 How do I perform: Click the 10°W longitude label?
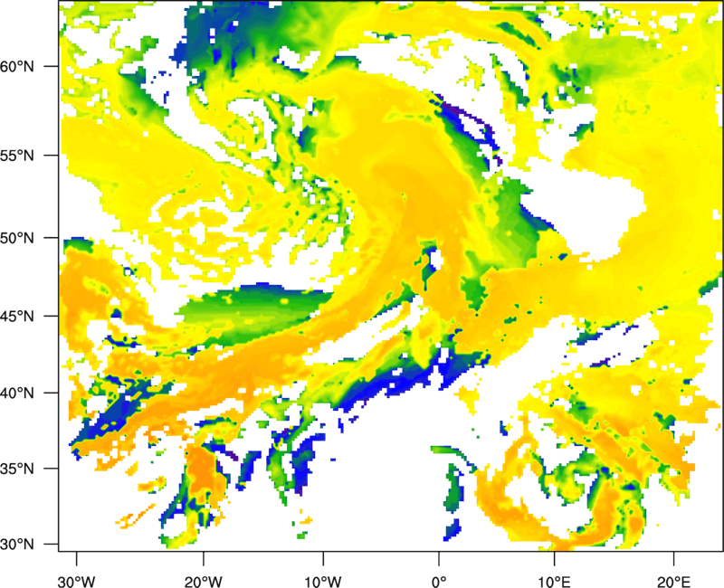coord(323,582)
